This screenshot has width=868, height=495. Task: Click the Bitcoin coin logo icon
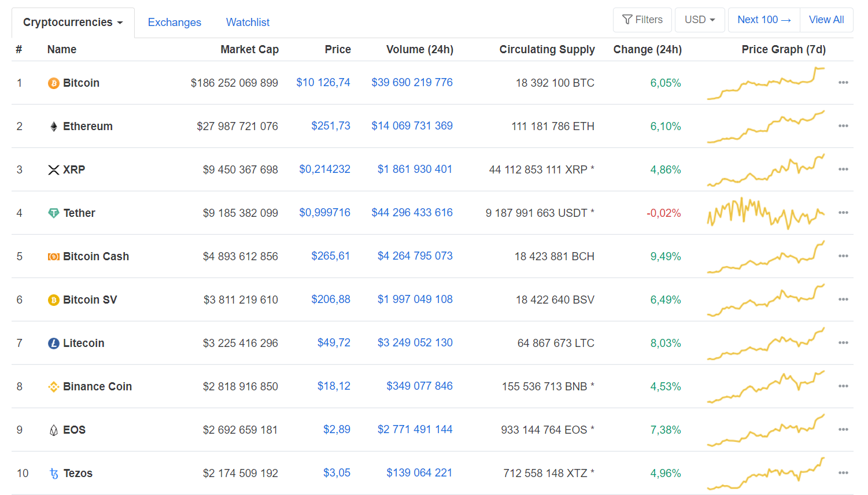53,83
